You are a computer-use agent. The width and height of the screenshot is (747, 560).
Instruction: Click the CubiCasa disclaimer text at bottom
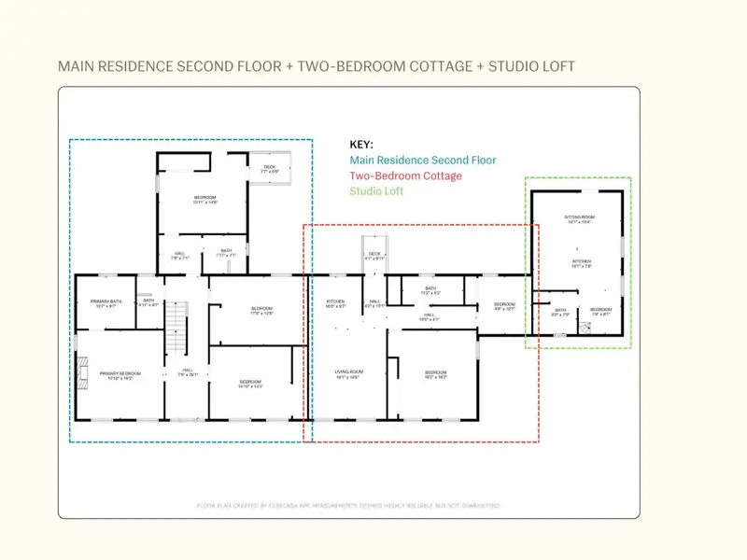[x=348, y=505]
